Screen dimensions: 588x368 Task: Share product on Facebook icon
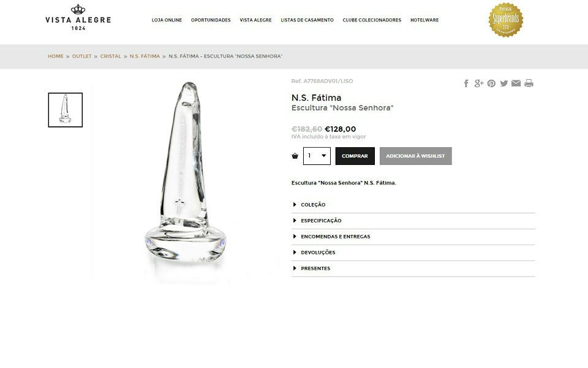pos(466,83)
